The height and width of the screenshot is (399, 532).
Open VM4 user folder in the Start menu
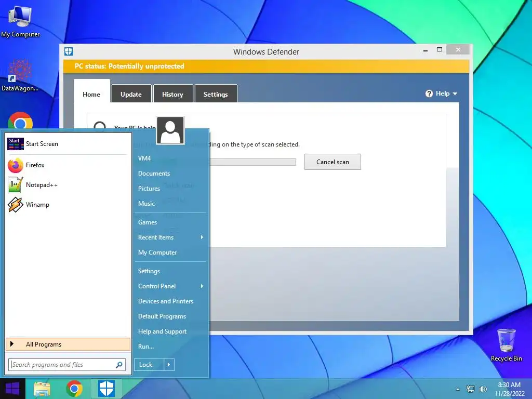point(170,158)
